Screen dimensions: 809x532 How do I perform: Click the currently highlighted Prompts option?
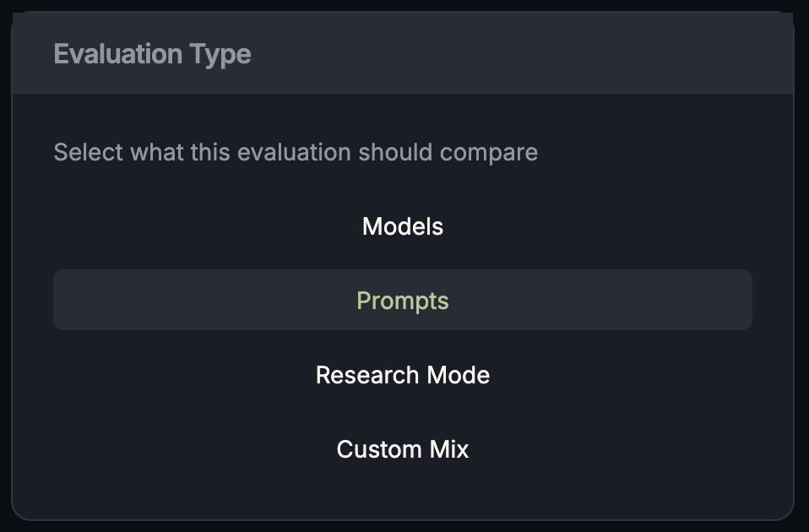[403, 300]
